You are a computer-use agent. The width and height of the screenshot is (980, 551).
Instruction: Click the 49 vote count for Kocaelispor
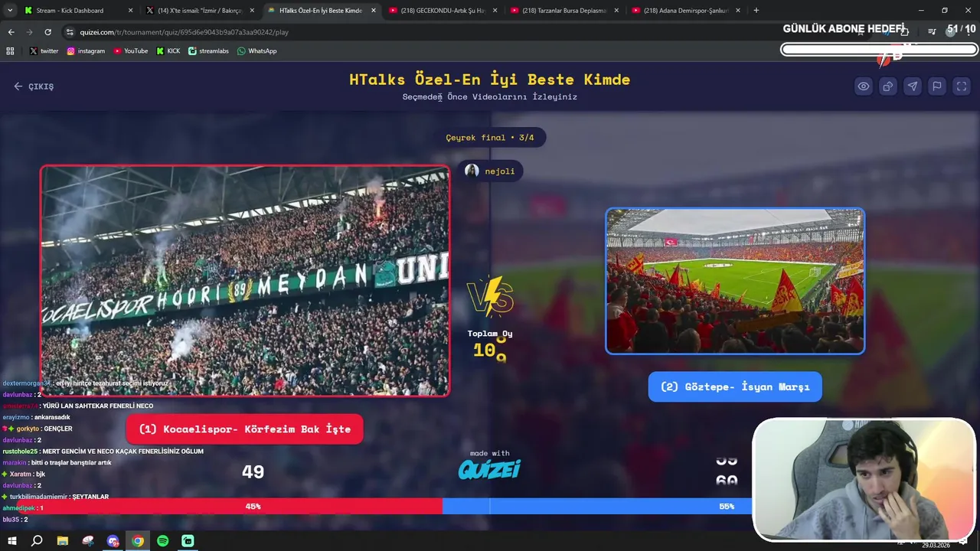tap(253, 472)
